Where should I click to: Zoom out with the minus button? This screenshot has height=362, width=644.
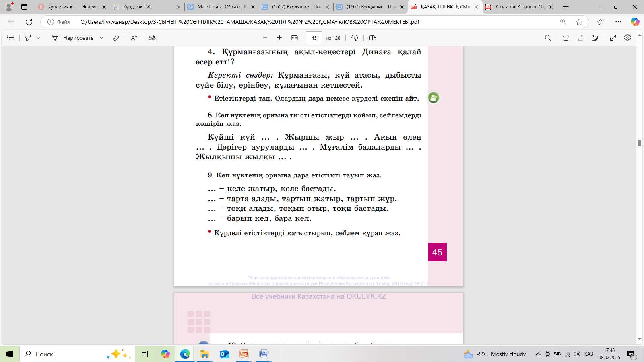(x=265, y=38)
